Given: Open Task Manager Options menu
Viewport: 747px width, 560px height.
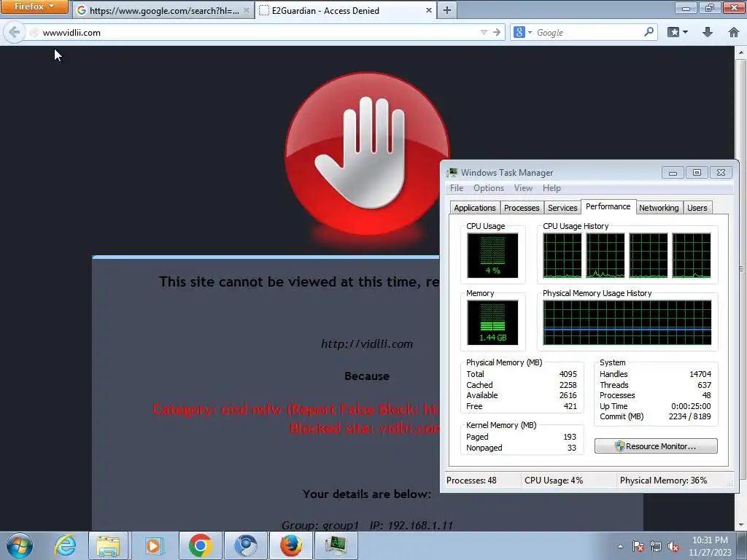Looking at the screenshot, I should click(488, 188).
